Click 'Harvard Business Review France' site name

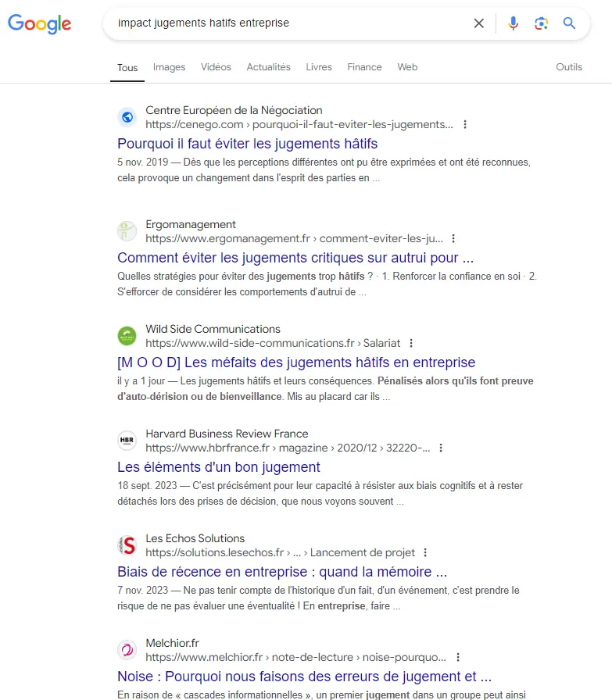[x=227, y=434]
